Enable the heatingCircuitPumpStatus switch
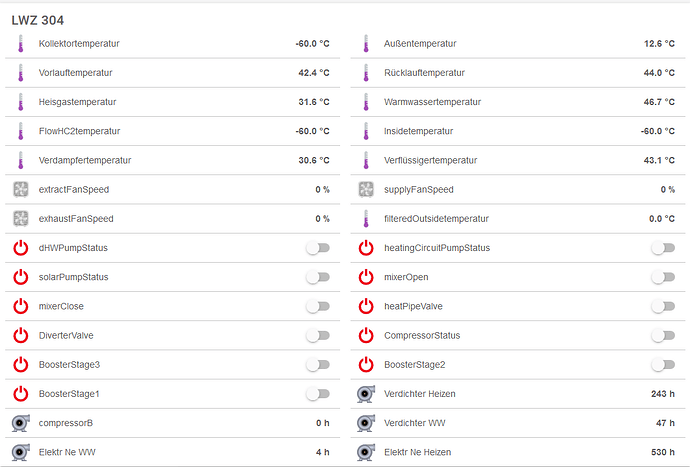 point(661,248)
